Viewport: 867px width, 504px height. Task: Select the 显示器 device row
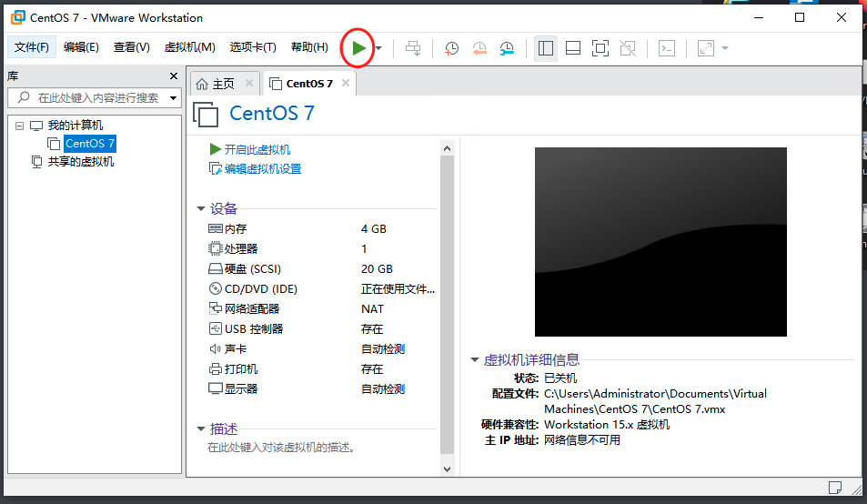click(x=321, y=389)
